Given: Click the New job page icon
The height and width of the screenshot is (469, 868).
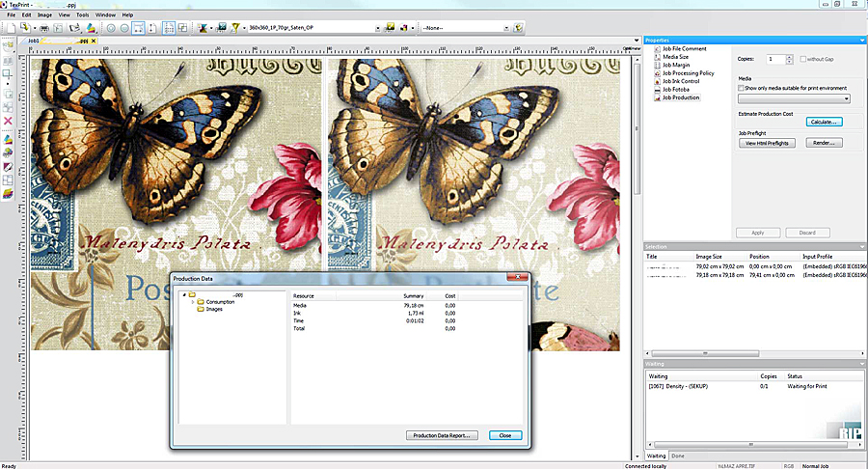Looking at the screenshot, I should point(11,28).
